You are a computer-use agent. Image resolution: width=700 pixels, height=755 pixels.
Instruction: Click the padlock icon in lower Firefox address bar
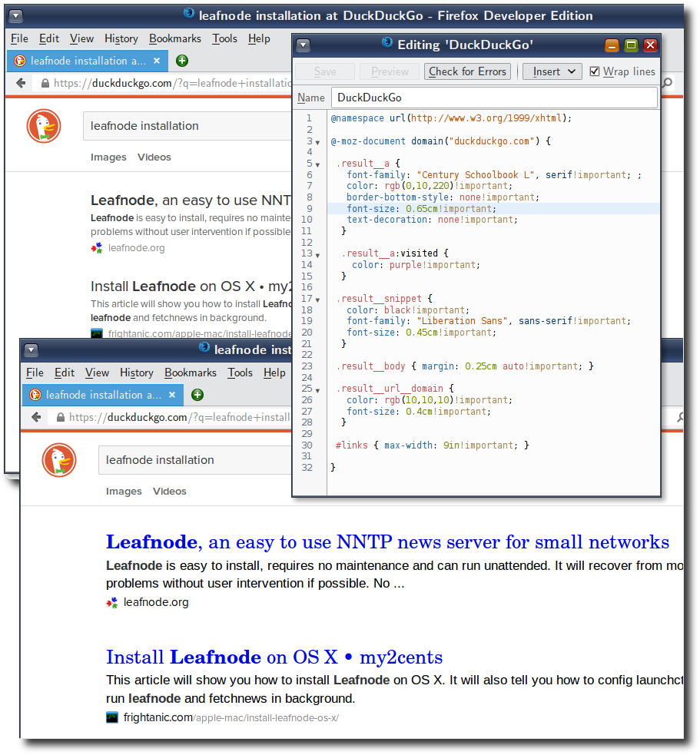[61, 418]
